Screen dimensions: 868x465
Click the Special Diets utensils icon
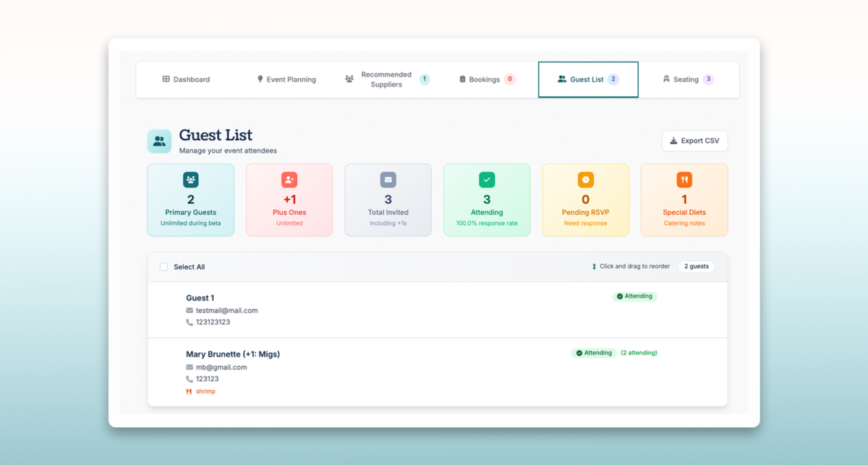[x=684, y=179]
